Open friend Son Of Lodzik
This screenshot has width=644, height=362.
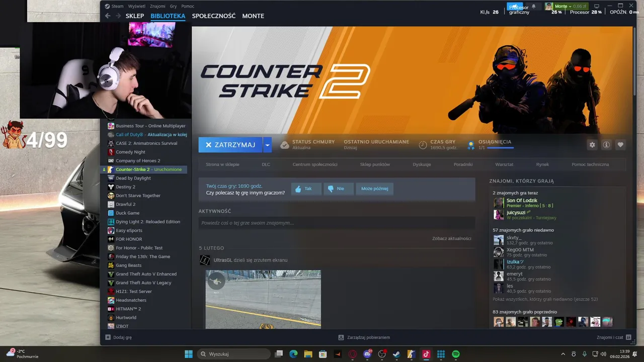point(522,200)
